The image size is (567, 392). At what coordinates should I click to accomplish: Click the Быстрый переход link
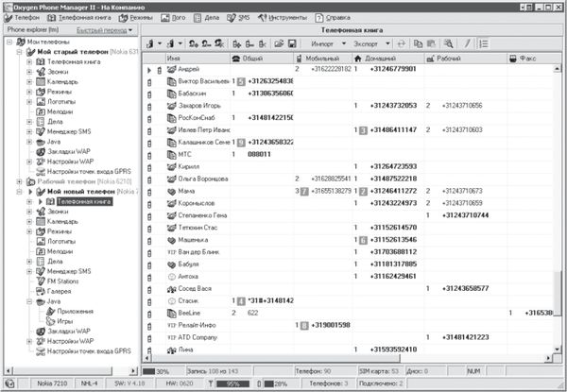(x=112, y=30)
